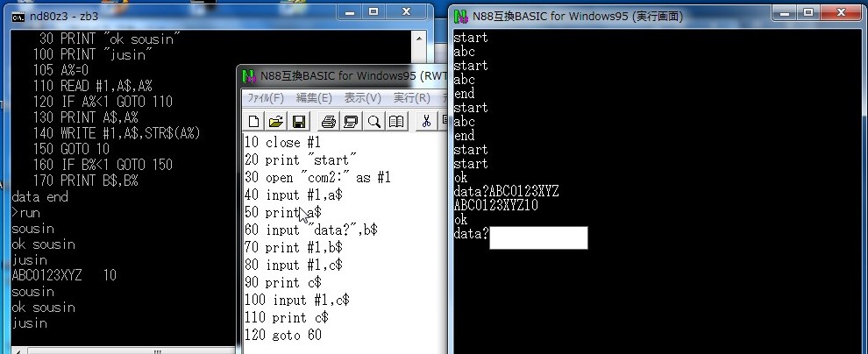Click the screen print icon next to printer
Image resolution: width=868 pixels, height=354 pixels.
click(351, 121)
